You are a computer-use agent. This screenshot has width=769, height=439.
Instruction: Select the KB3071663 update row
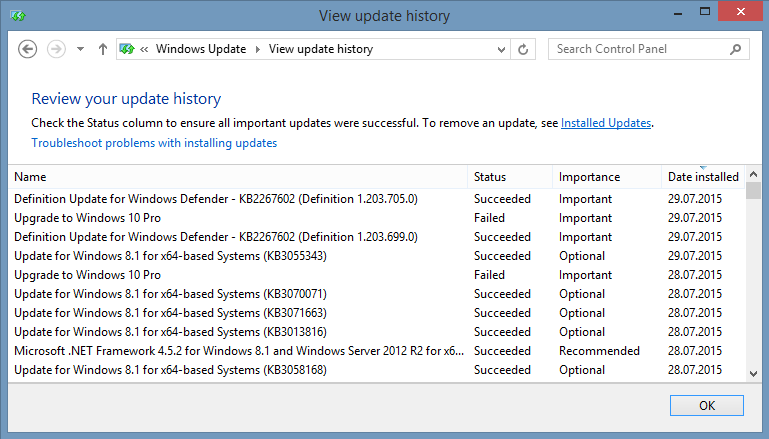376,313
